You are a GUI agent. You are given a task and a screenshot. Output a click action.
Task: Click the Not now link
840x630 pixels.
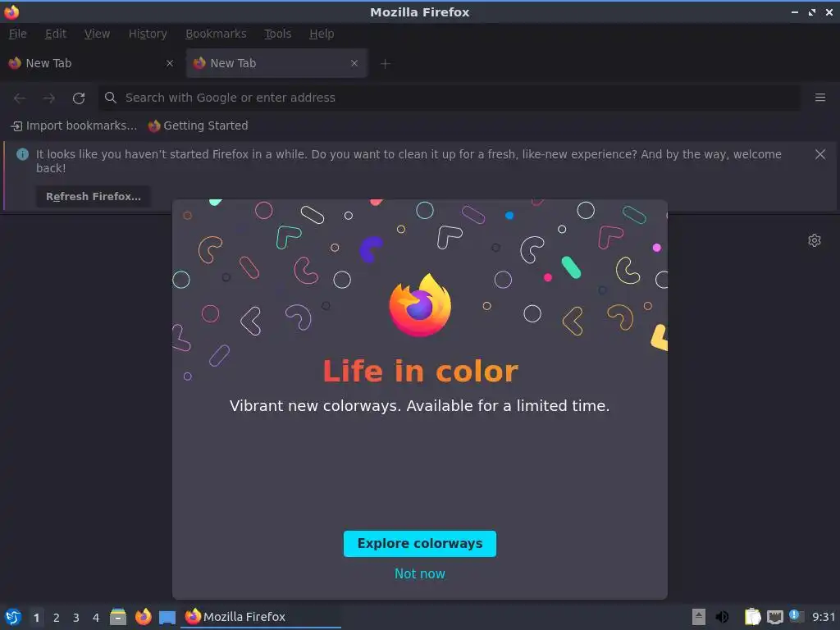point(420,573)
